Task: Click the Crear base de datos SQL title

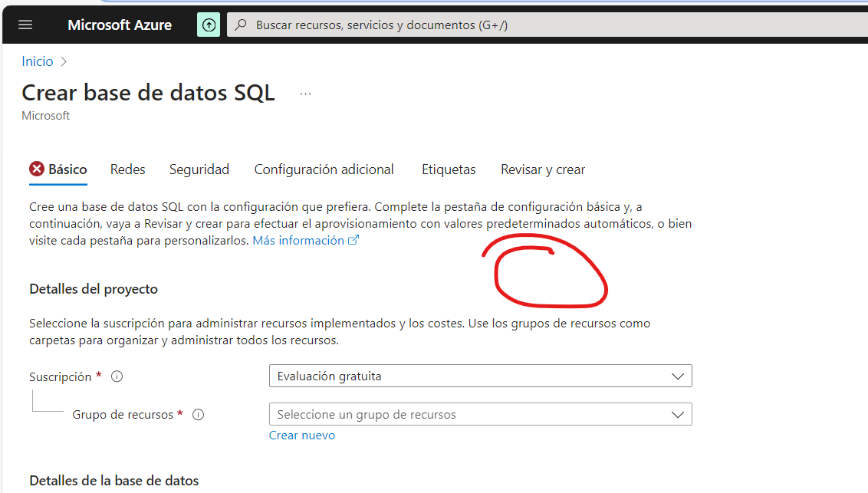Action: click(148, 93)
